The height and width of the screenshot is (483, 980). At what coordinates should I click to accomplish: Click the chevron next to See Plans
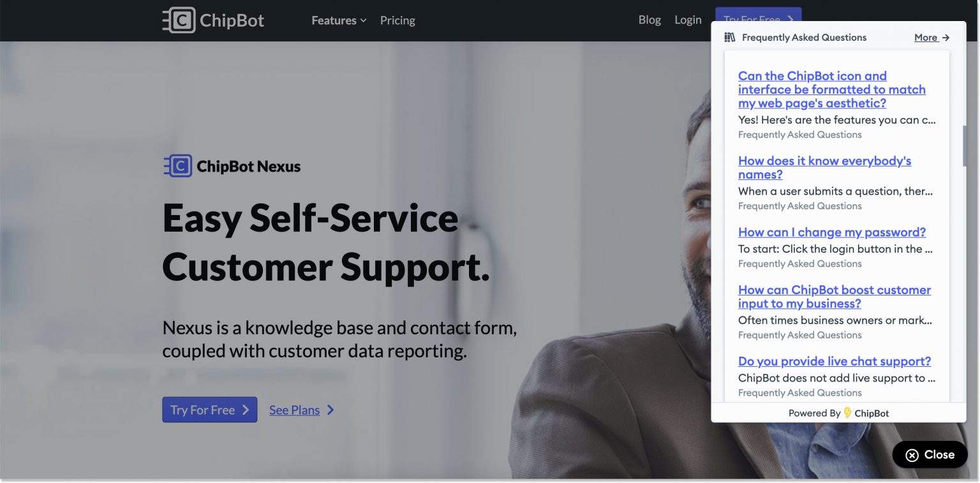(330, 410)
